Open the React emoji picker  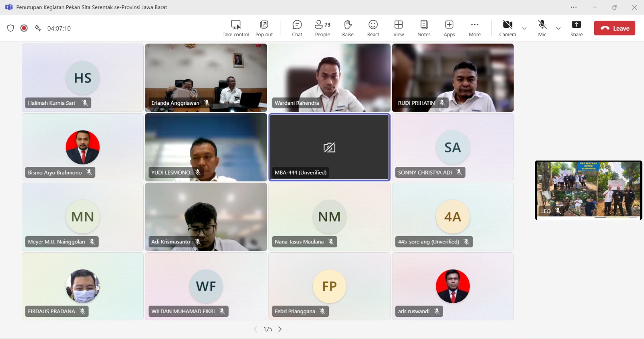[x=373, y=28]
